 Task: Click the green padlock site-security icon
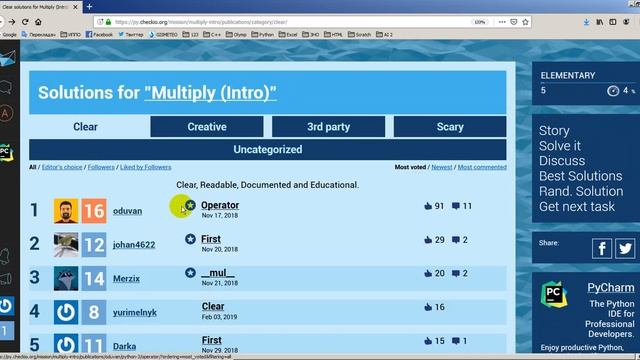point(109,22)
